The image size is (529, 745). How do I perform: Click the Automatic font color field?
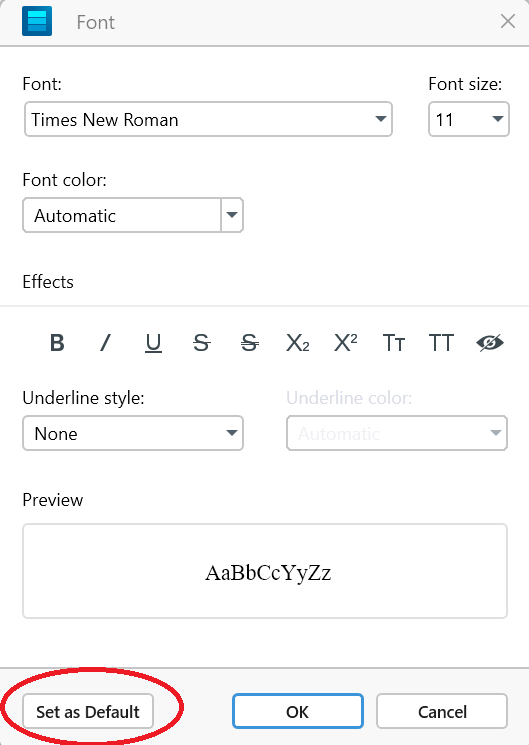tap(122, 215)
